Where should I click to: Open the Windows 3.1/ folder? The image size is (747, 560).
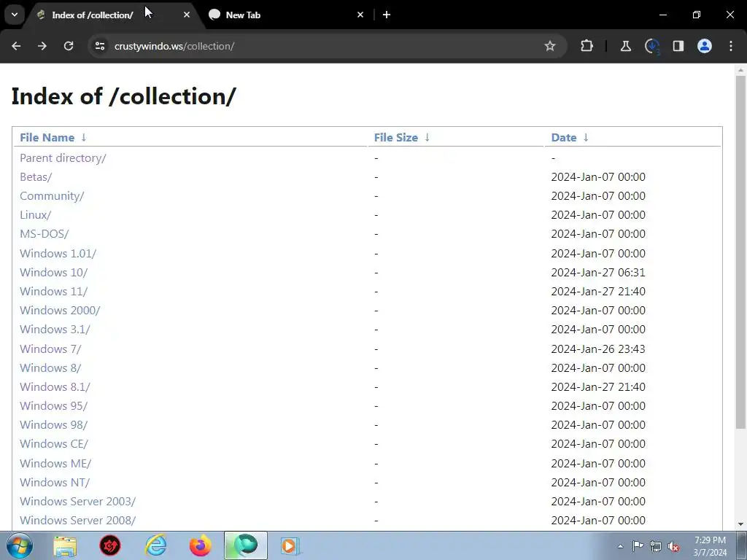(55, 330)
